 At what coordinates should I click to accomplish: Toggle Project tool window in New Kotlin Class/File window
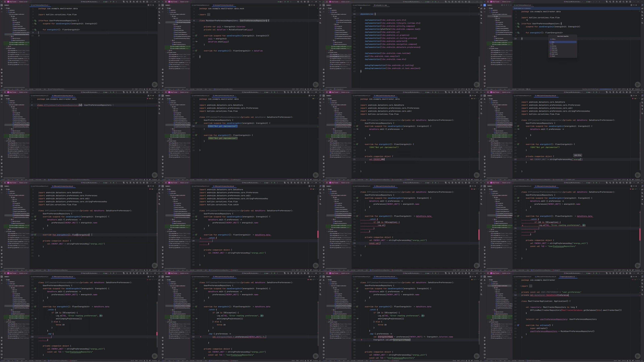(485, 5)
